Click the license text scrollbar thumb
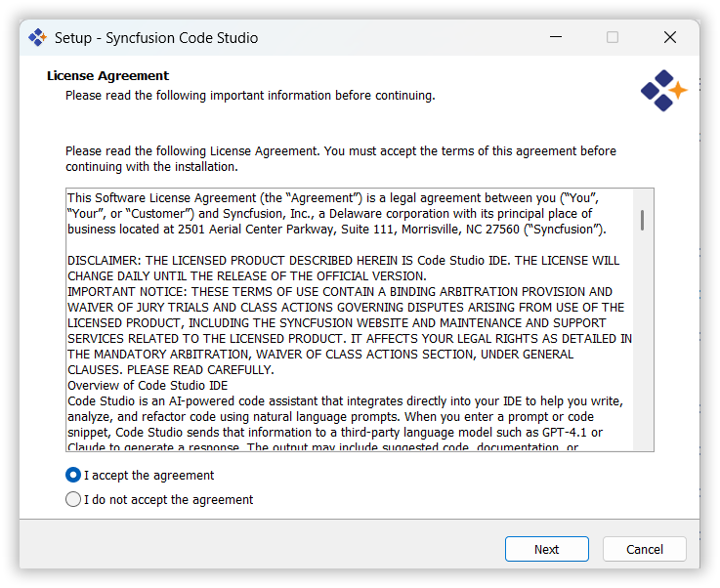This screenshot has width=720, height=588. [x=642, y=221]
